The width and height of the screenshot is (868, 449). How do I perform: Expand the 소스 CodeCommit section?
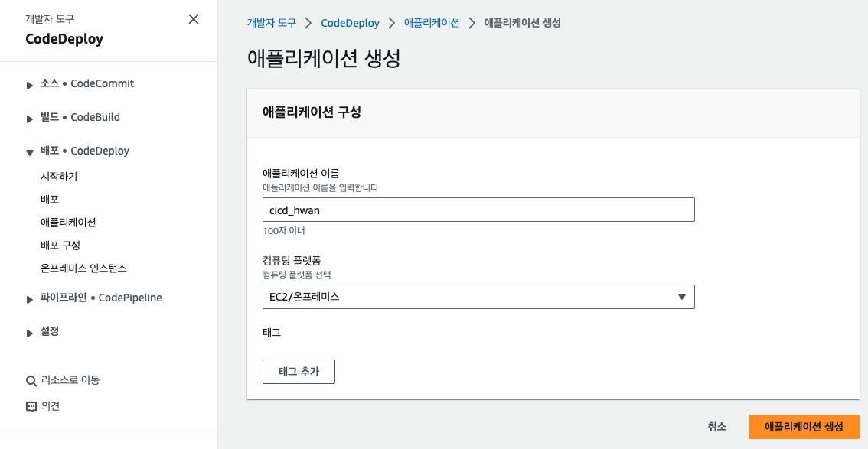(x=30, y=85)
